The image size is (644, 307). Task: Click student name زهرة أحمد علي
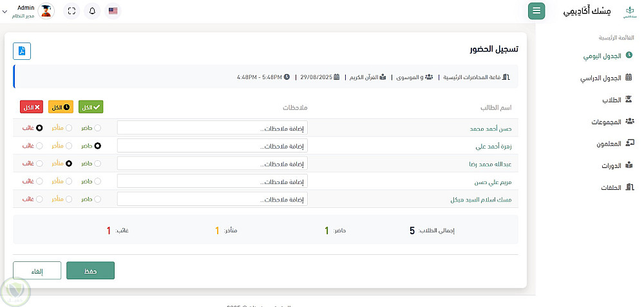(x=494, y=146)
